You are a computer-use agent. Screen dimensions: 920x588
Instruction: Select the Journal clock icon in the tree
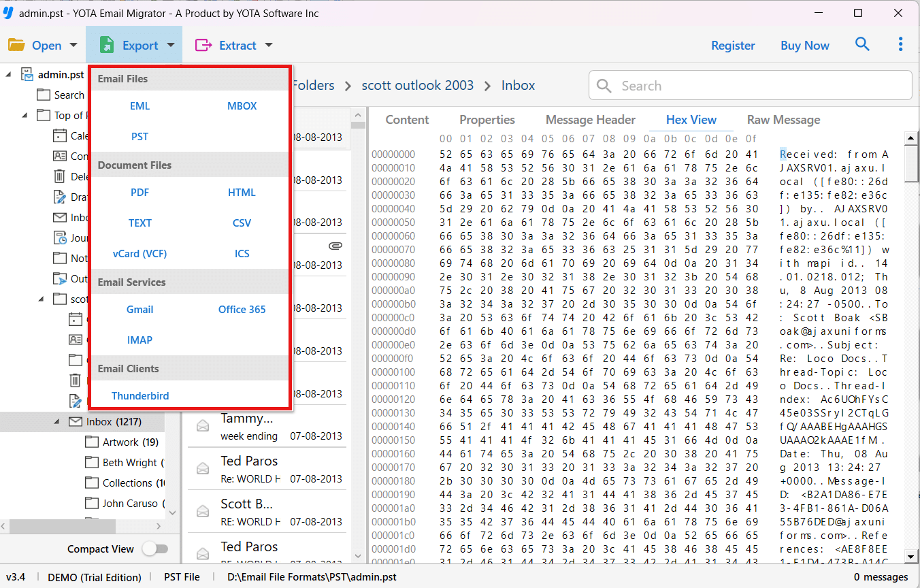pos(61,237)
